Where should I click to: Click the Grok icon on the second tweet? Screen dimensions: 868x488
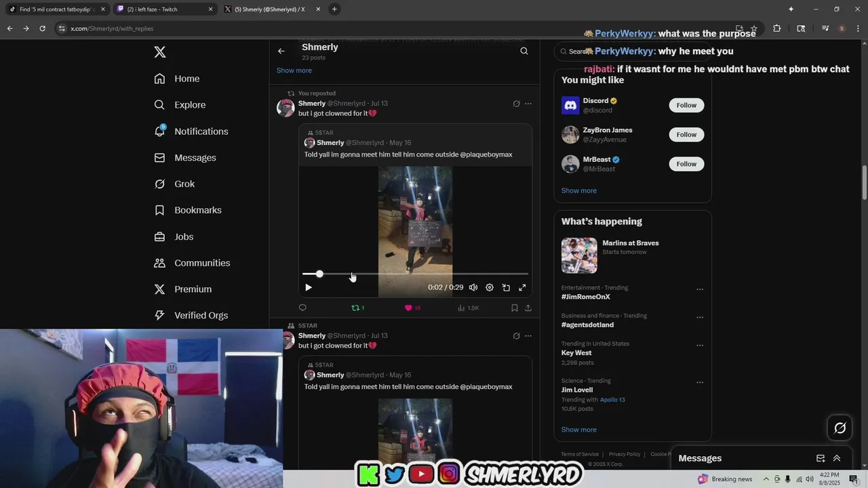pyautogui.click(x=516, y=335)
